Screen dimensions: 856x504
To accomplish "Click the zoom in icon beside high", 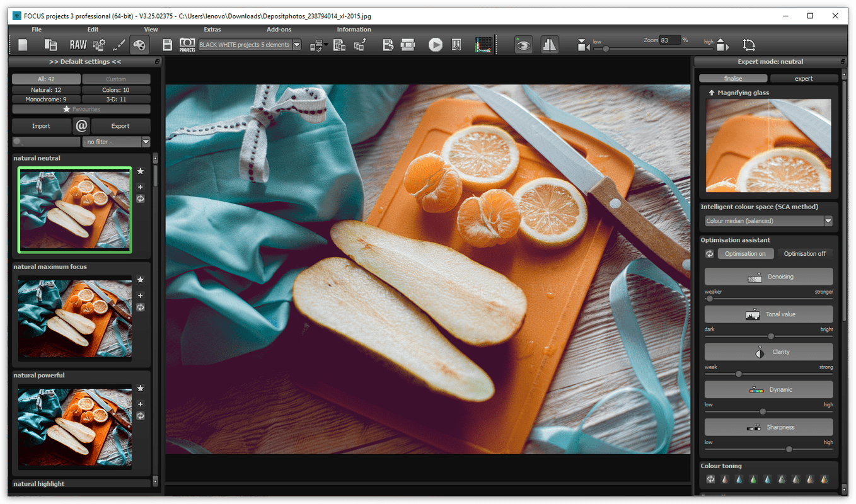I will point(723,46).
